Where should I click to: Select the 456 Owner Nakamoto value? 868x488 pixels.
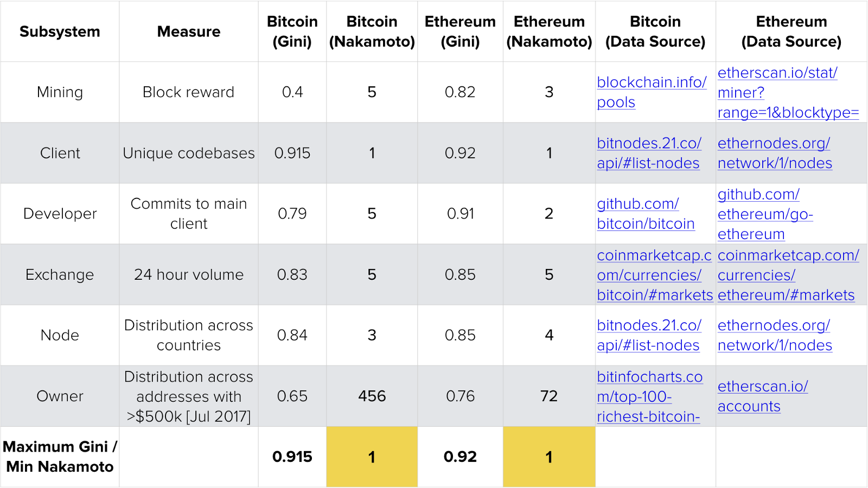(x=372, y=396)
